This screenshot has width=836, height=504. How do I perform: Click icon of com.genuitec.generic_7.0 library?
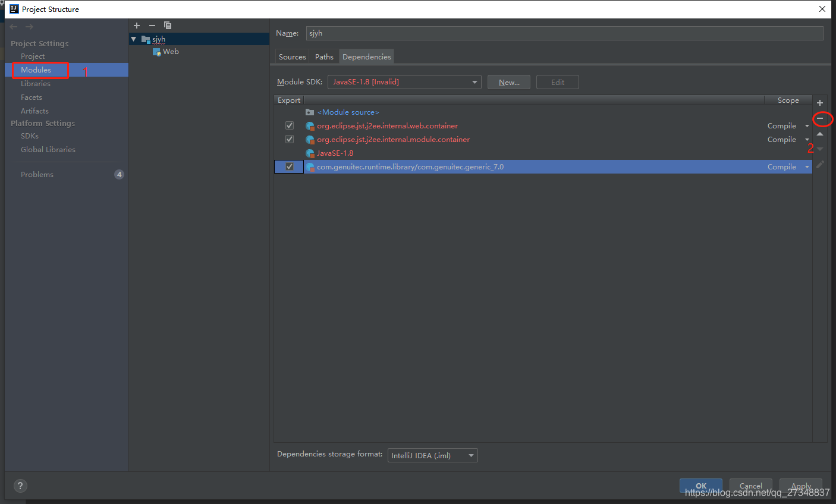coord(310,167)
